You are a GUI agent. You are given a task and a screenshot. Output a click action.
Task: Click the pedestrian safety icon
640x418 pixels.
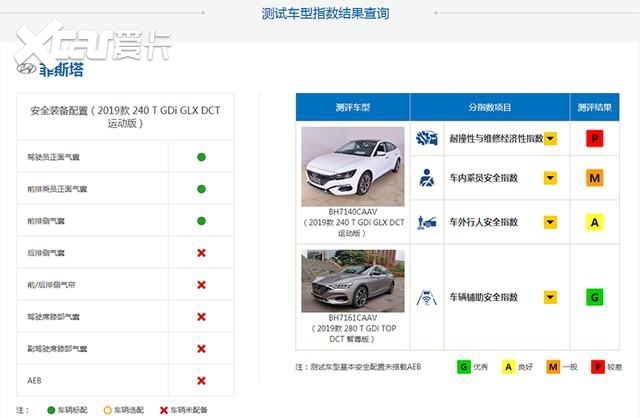pyautogui.click(x=427, y=222)
